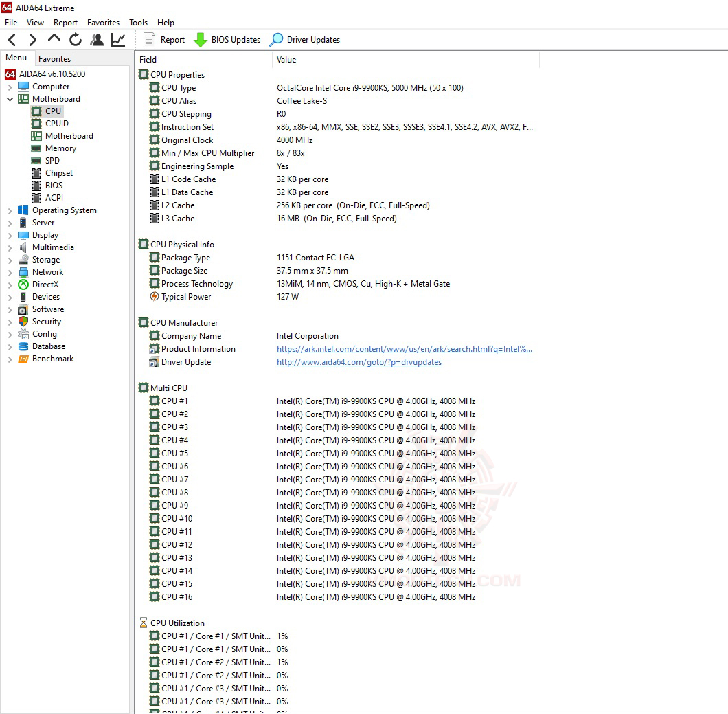Click the Value column header

[405, 60]
